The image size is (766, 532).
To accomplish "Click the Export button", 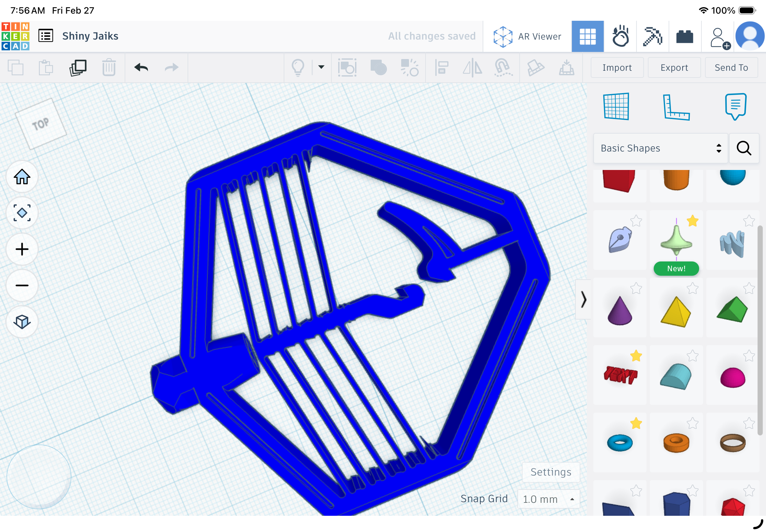I will point(674,68).
